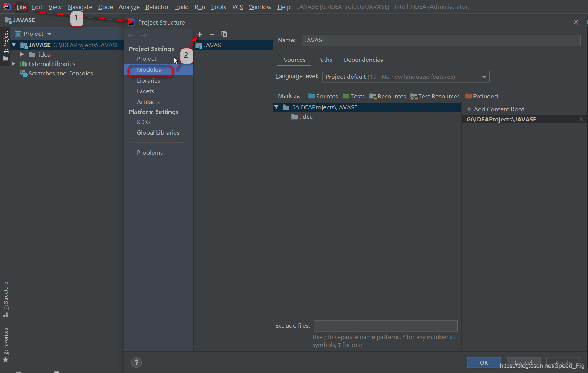This screenshot has width=588, height=373.
Task: Select Problems in settings sidebar
Action: coord(150,153)
